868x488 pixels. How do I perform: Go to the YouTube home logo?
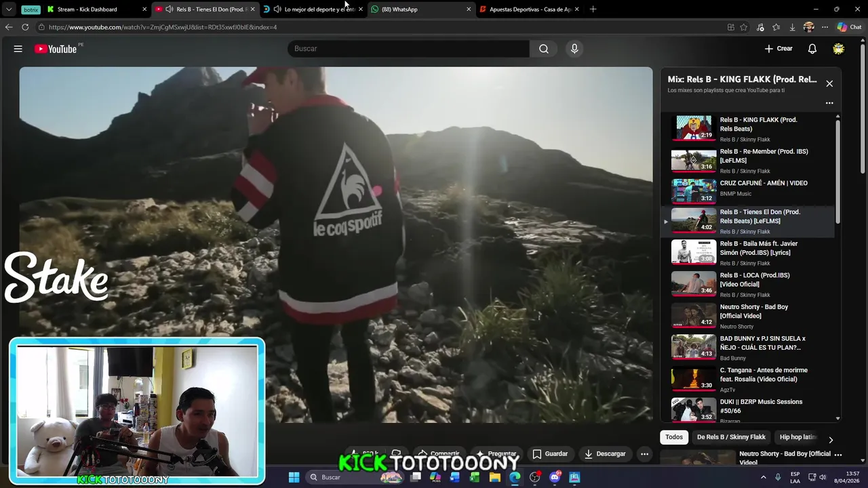click(x=56, y=49)
